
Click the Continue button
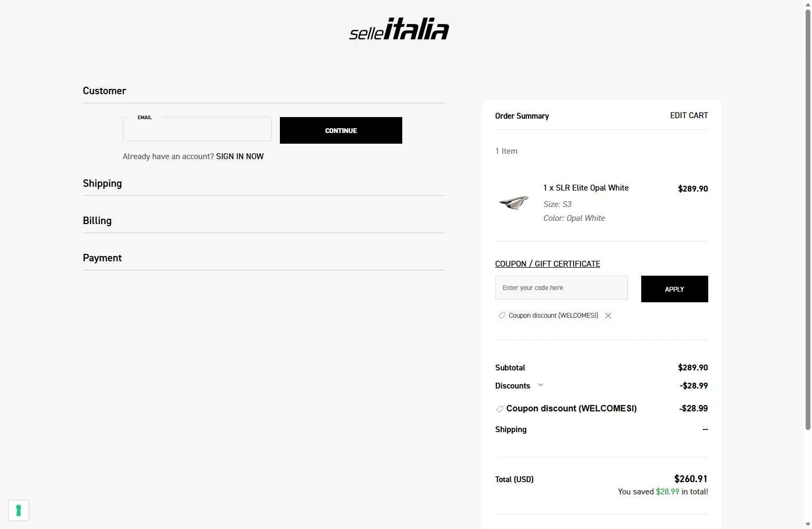[x=341, y=130]
